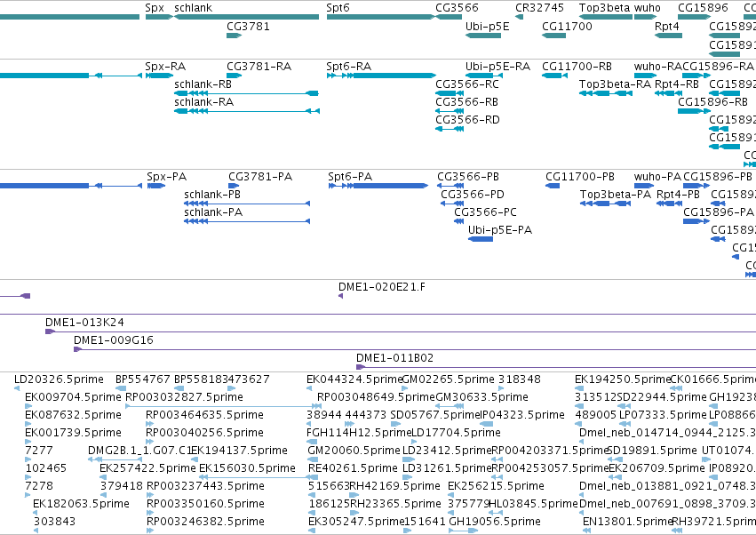Click the DME1-011B02 clone label

pos(394,358)
